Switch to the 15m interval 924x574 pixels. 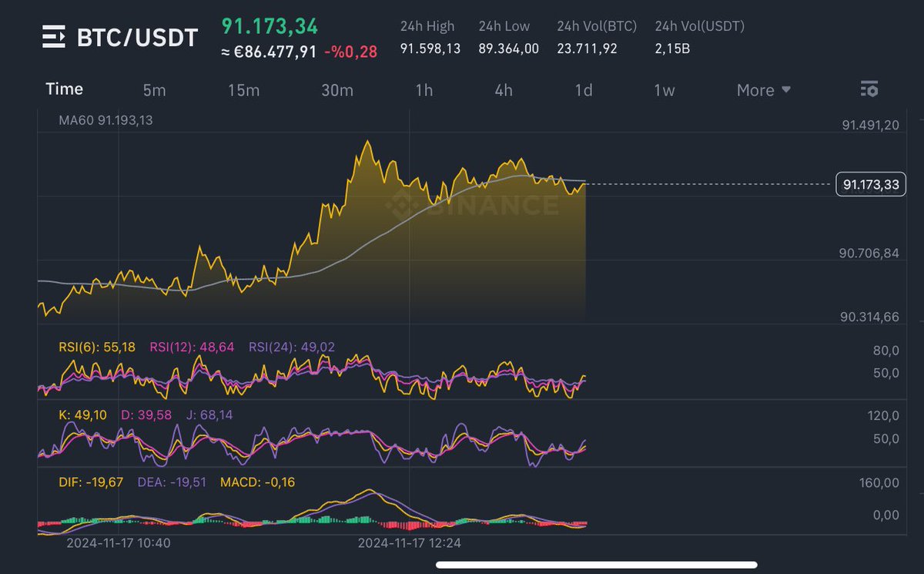pyautogui.click(x=243, y=90)
